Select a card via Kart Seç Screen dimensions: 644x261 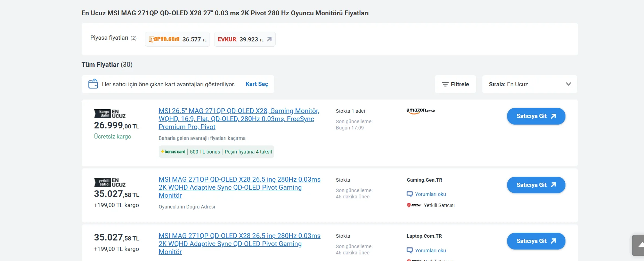coord(257,84)
